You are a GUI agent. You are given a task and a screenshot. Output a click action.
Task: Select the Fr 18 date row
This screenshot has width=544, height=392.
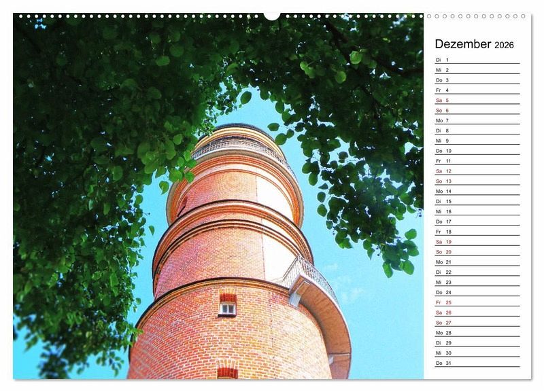(x=477, y=232)
